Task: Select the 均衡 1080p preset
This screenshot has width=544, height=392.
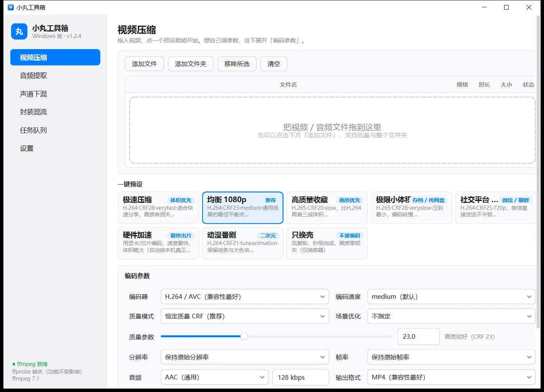Action: (x=243, y=208)
